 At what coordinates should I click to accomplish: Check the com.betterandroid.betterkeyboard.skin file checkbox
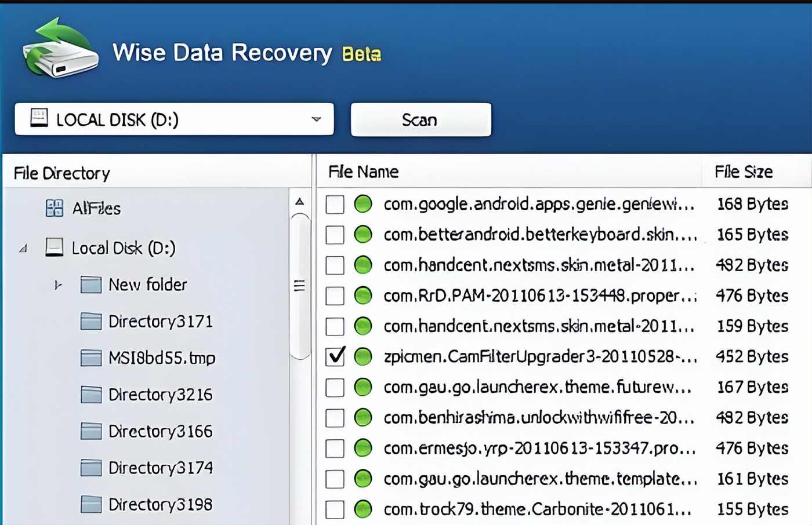[335, 235]
